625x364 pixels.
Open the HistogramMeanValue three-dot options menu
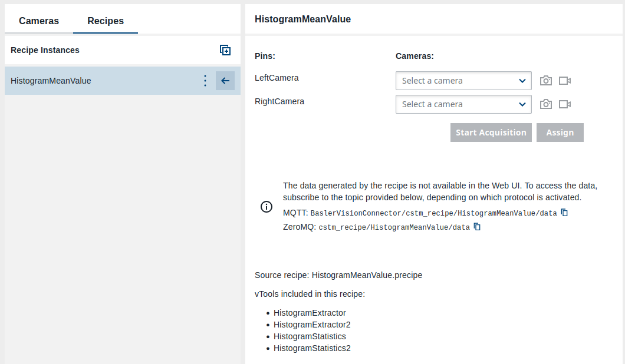205,81
